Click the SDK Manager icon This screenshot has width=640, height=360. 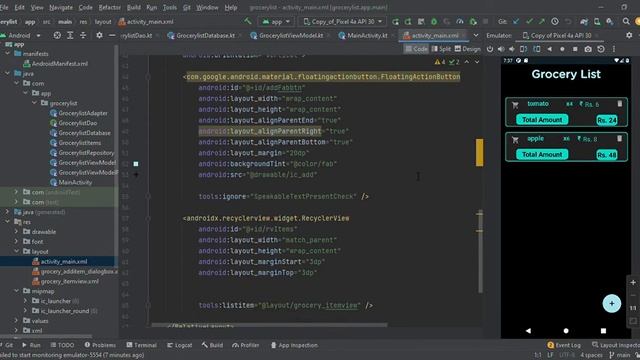[x=610, y=22]
